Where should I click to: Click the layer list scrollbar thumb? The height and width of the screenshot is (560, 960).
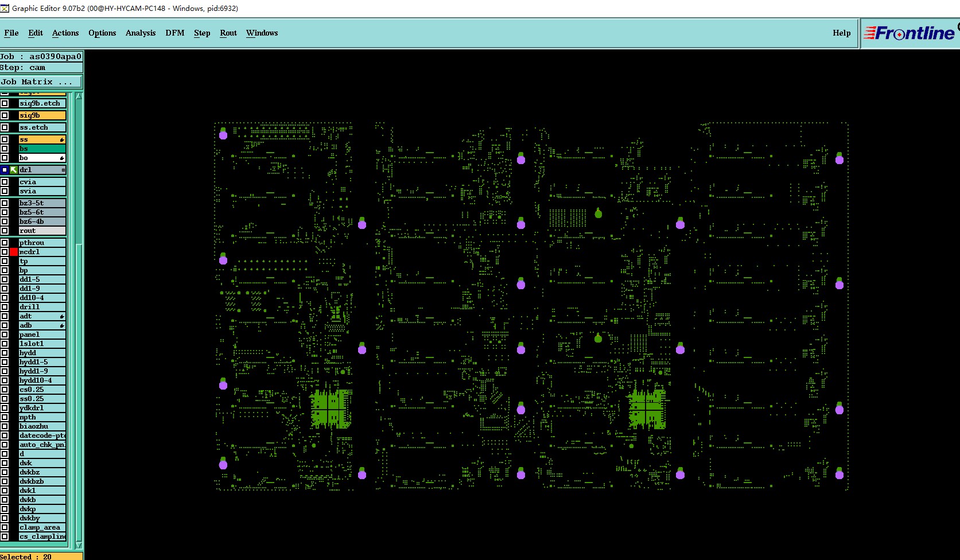pos(79,172)
